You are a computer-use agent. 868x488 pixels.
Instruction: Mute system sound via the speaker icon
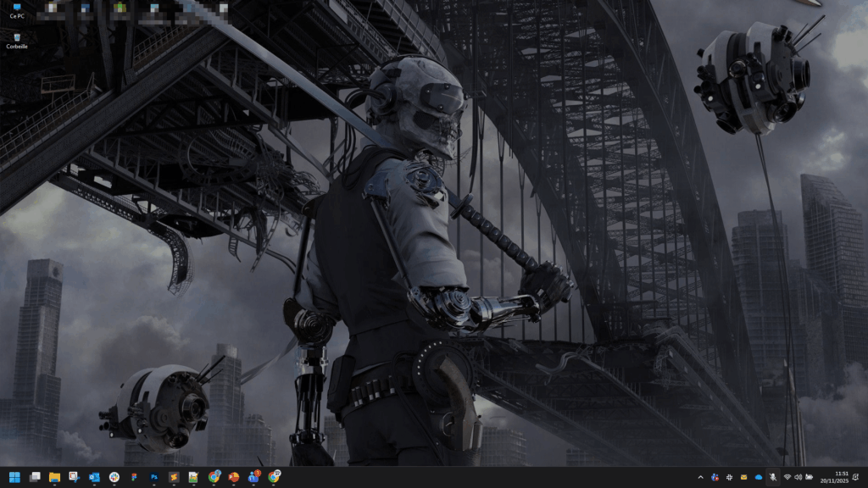pyautogui.click(x=798, y=477)
